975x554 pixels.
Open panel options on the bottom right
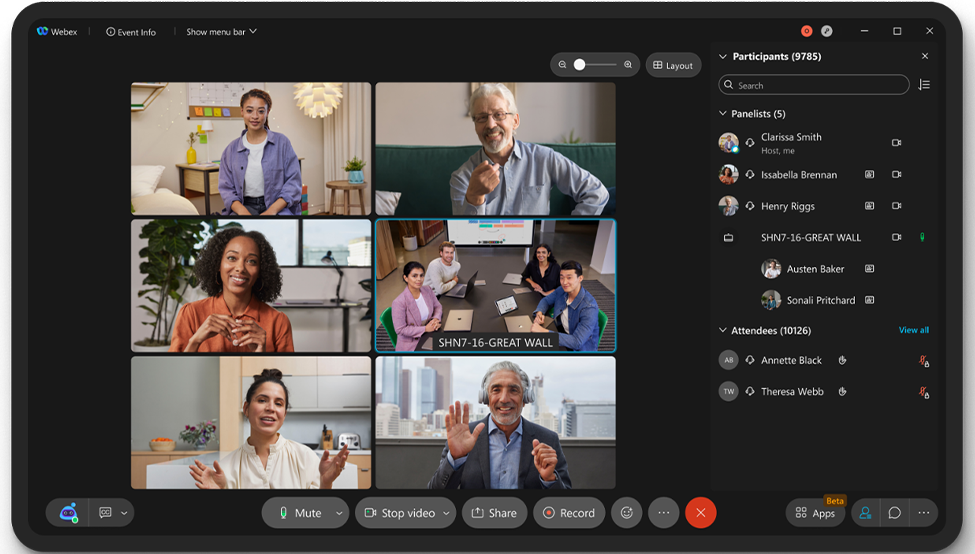[x=923, y=513]
